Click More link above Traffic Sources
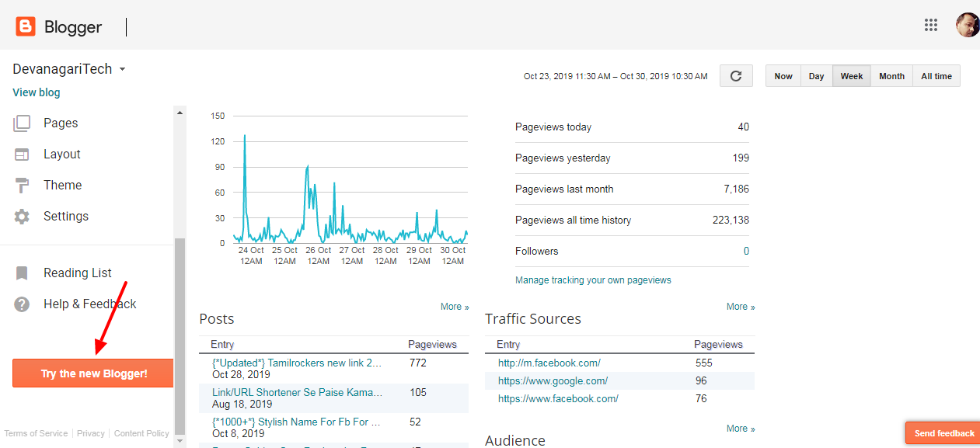Screen dimensions: 980x448 [x=741, y=307]
